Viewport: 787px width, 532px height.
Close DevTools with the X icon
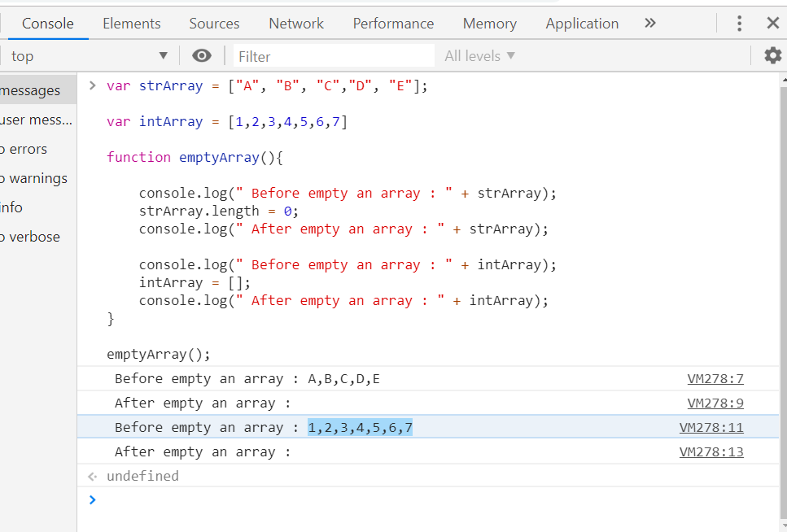coord(772,23)
